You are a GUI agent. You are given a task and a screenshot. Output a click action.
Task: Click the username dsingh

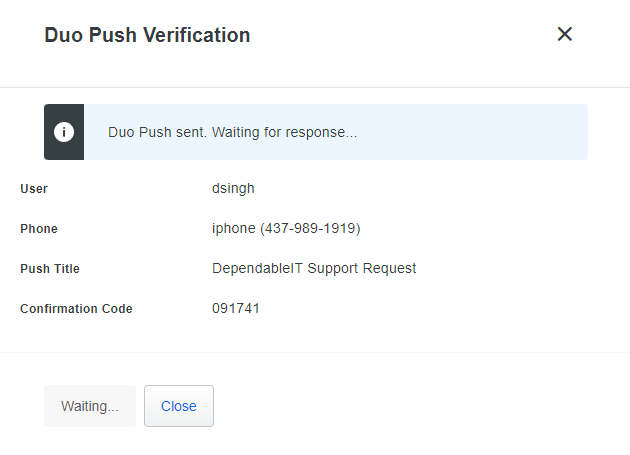pos(233,189)
